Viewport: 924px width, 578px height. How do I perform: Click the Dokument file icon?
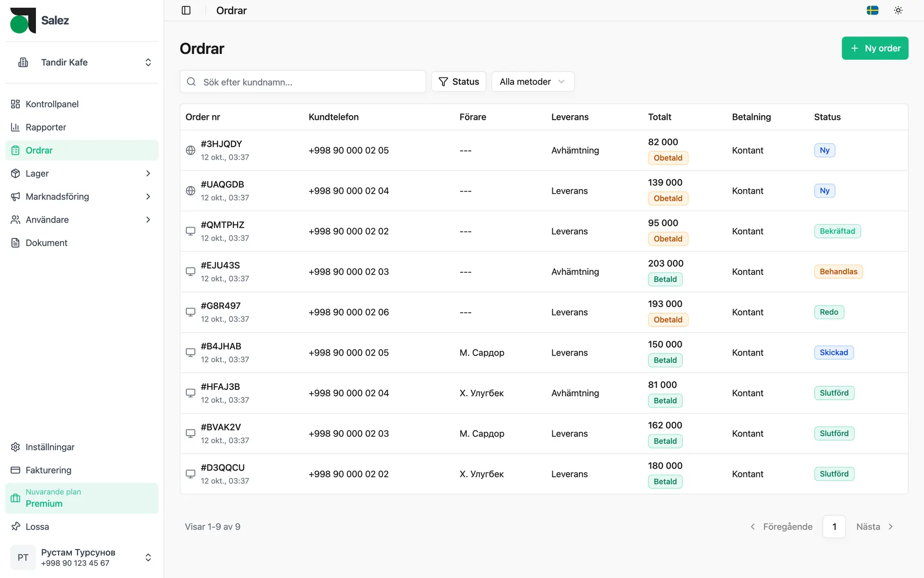(15, 243)
